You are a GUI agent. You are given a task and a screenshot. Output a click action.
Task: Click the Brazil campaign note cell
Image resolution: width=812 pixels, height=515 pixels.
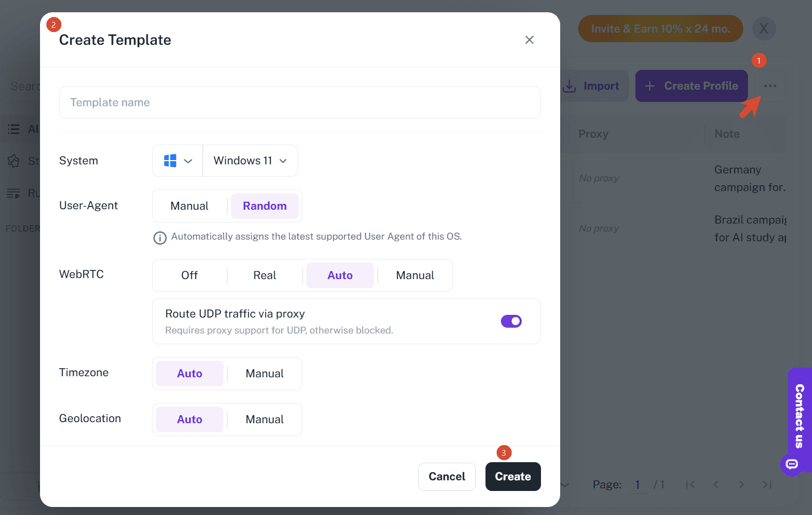[x=750, y=228]
